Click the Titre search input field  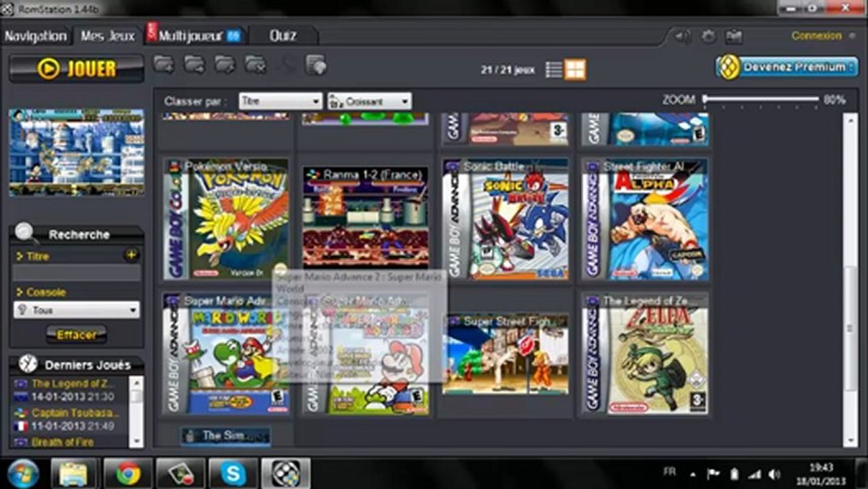[77, 273]
